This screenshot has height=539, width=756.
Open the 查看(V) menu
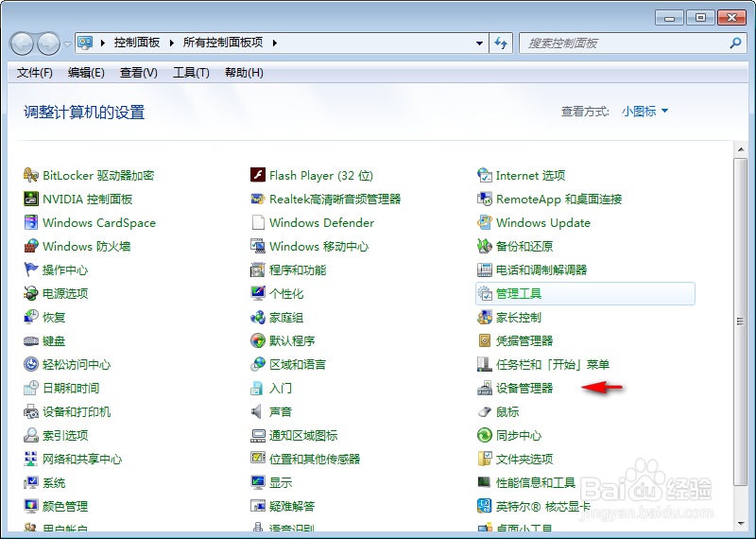click(x=139, y=73)
